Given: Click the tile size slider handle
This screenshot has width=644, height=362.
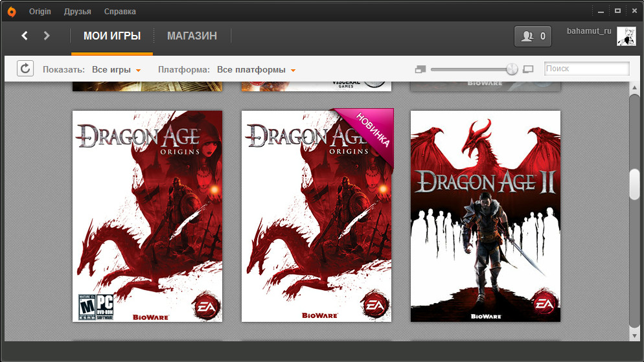Looking at the screenshot, I should pos(512,69).
